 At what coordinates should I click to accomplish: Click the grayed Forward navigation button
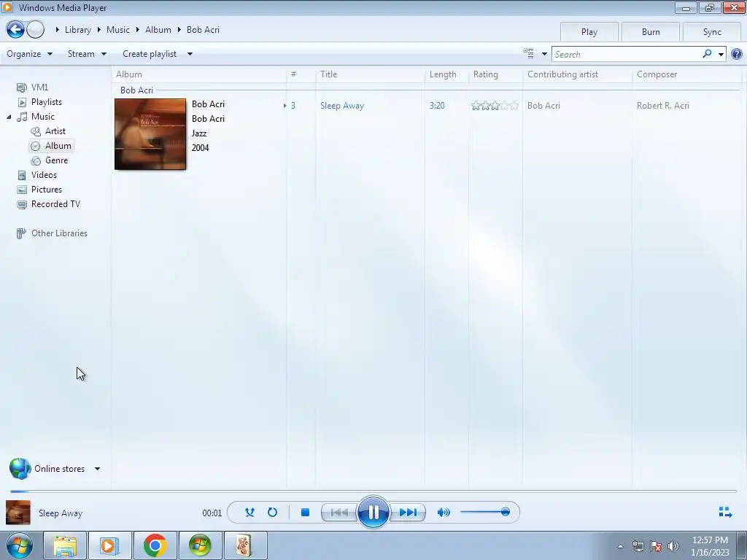[35, 29]
